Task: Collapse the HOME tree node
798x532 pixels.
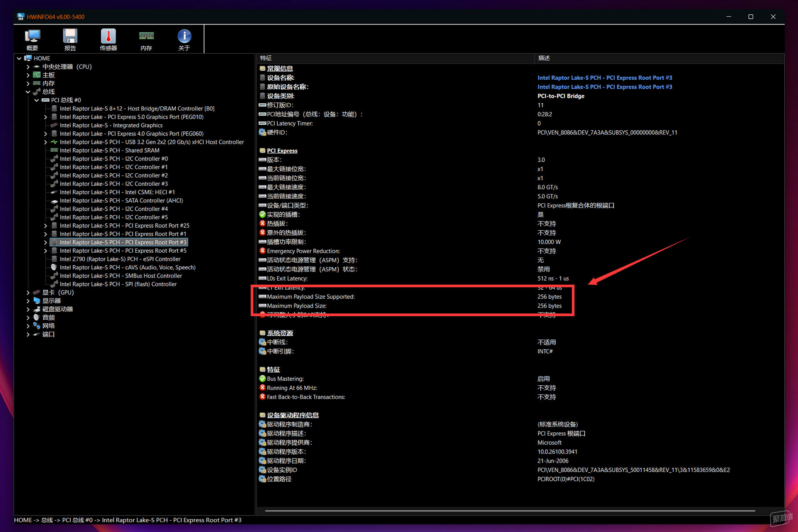Action: coord(19,58)
